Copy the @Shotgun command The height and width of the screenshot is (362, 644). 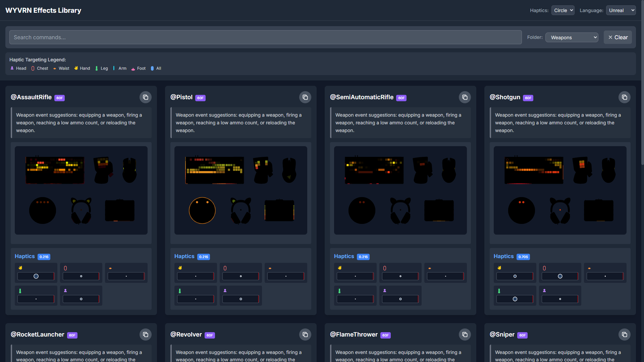(625, 97)
